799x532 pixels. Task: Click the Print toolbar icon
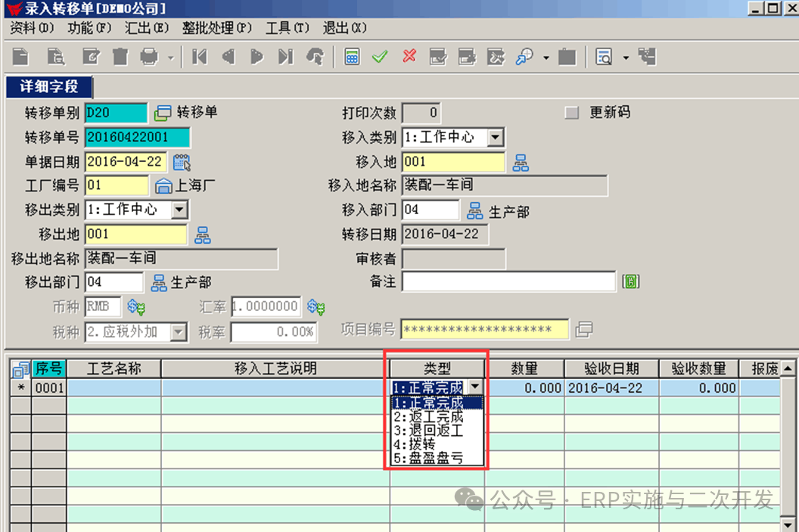click(149, 57)
